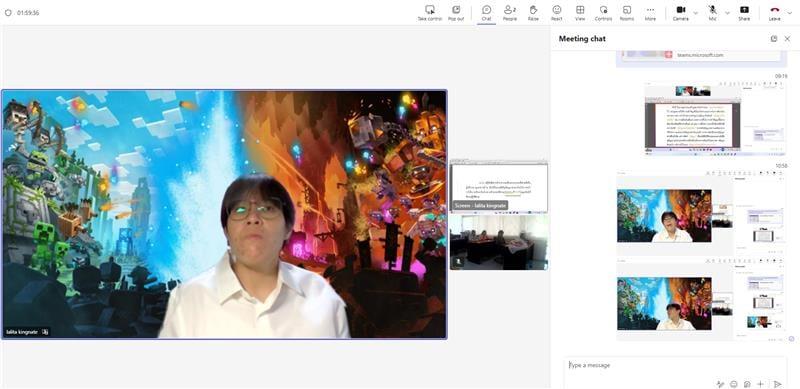Open the first 10:58 screenshot image
Viewport: 800px width, 389px height.
pyautogui.click(x=701, y=213)
